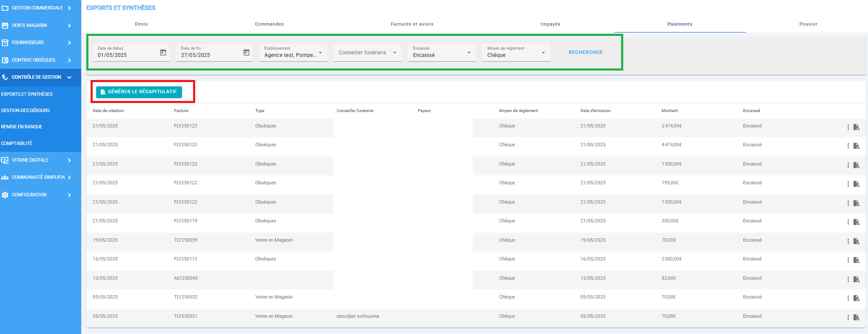Click invoice number TLY250039
Viewport: 868px width, 334px height.
click(185, 240)
